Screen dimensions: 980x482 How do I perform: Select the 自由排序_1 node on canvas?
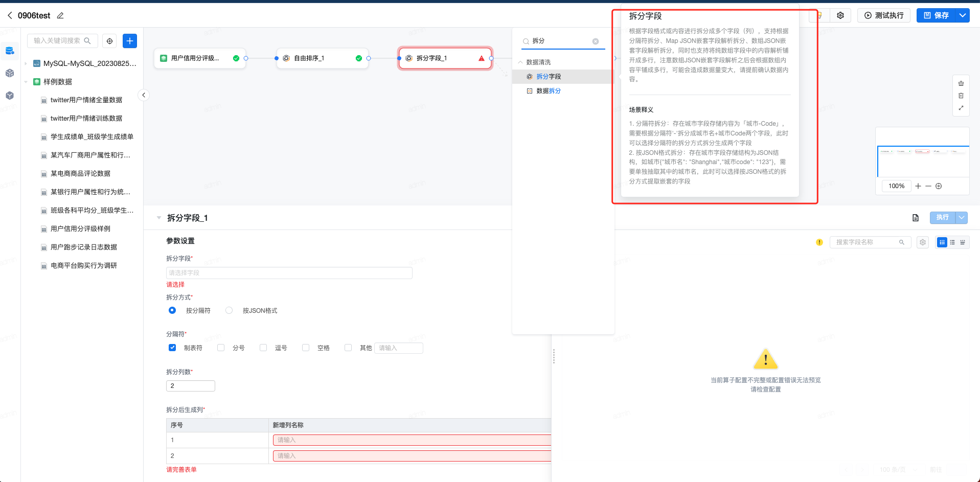coord(323,58)
